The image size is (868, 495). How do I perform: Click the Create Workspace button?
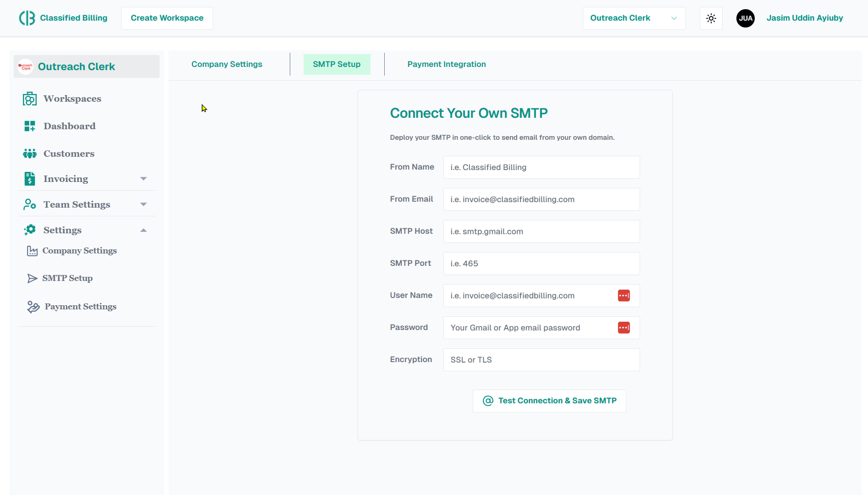click(x=167, y=18)
